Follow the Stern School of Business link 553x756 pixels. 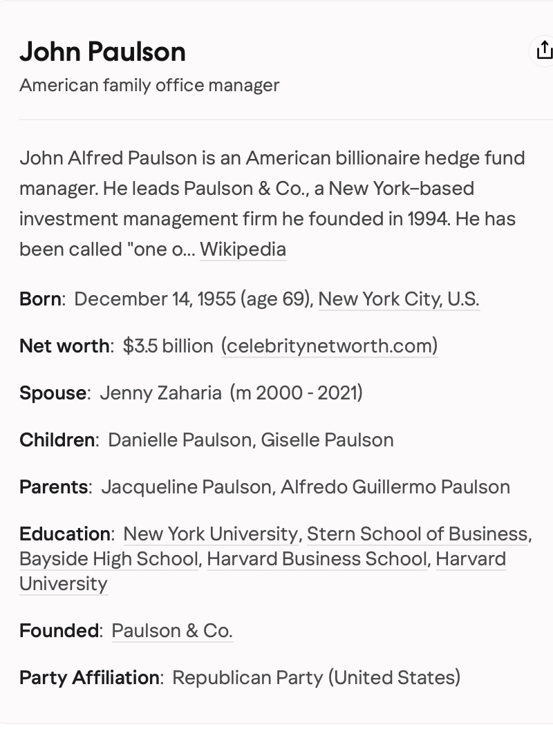(x=417, y=533)
